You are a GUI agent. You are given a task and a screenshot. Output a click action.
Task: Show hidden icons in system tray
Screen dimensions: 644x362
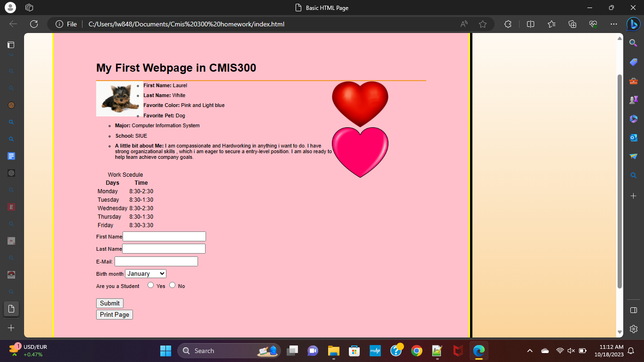[529, 351]
